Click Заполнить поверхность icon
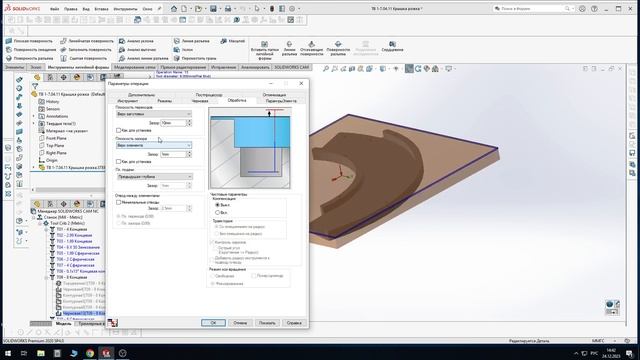640x360 pixels. tap(63, 50)
